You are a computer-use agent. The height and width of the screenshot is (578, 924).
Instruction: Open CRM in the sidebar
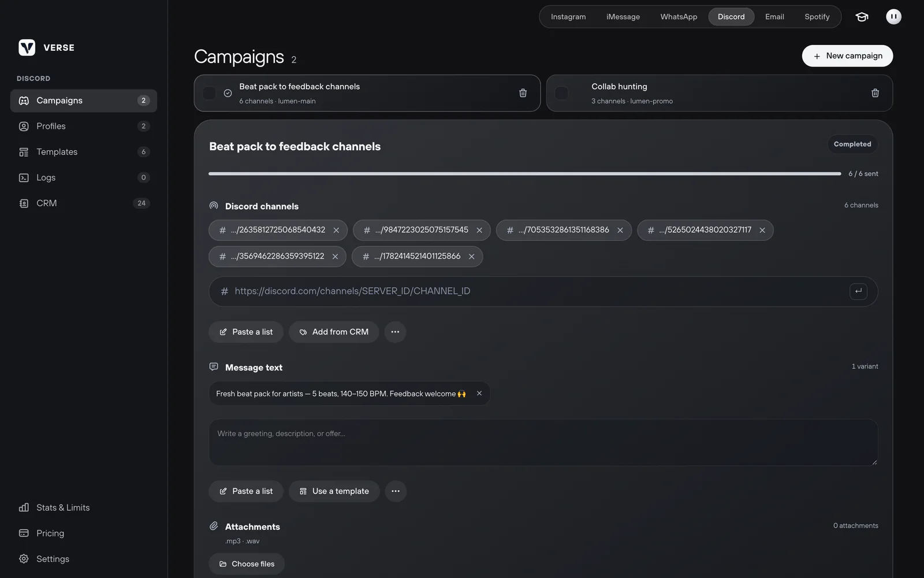tap(84, 203)
